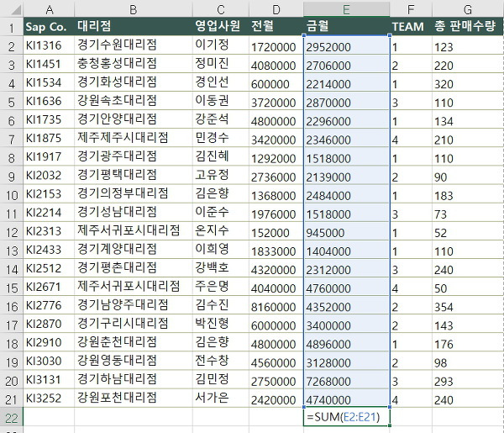
Task: Select 전월 value 4080000
Action: pyautogui.click(x=276, y=64)
